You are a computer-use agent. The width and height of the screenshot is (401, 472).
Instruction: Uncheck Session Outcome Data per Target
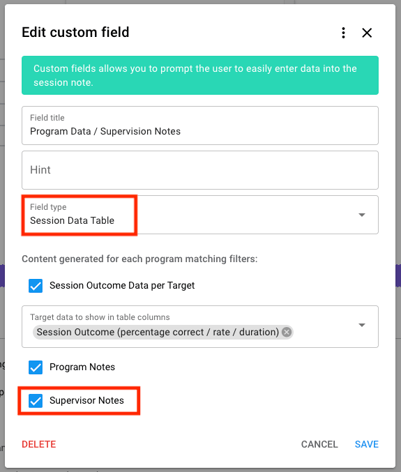[35, 286]
